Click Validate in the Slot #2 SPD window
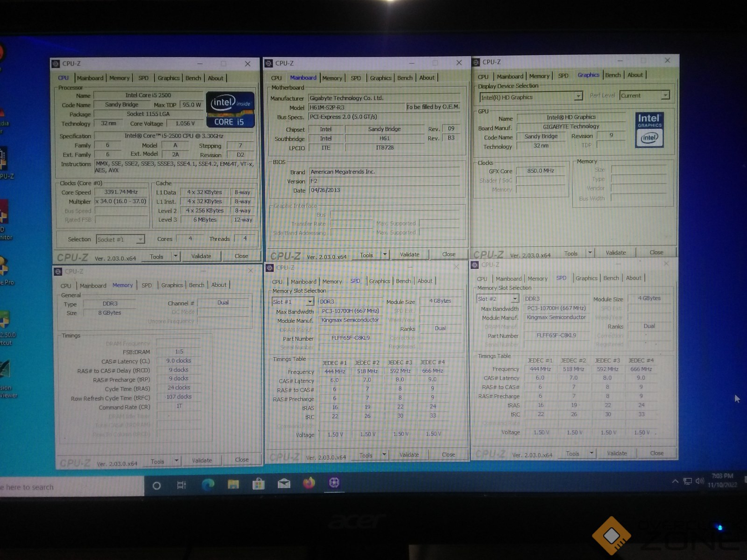 [x=617, y=453]
